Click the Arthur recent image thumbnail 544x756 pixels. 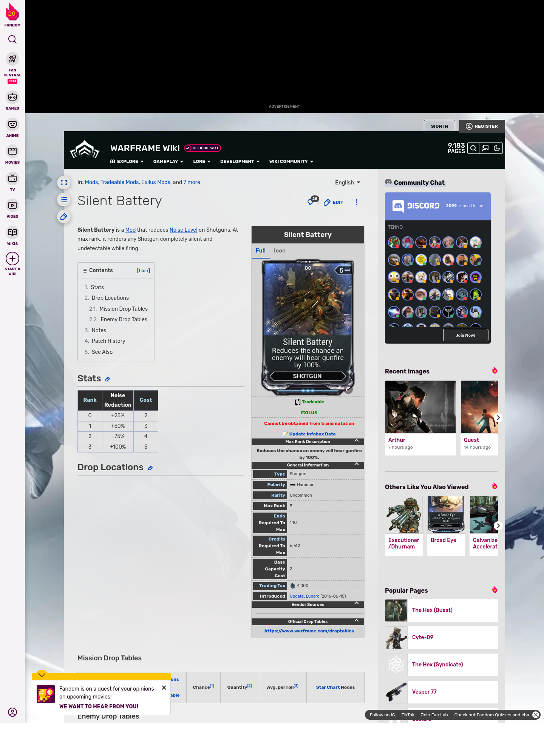(420, 407)
